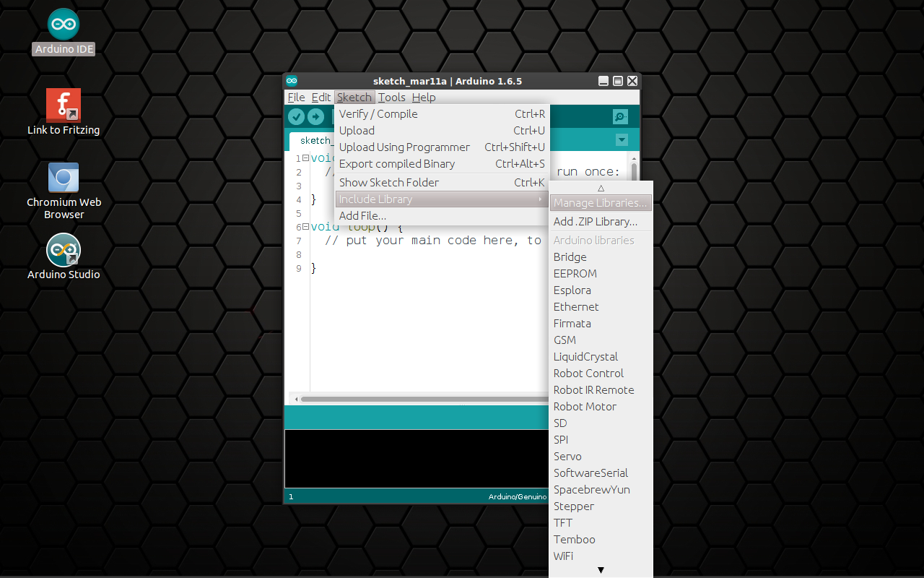Include the TFT library

601,523
